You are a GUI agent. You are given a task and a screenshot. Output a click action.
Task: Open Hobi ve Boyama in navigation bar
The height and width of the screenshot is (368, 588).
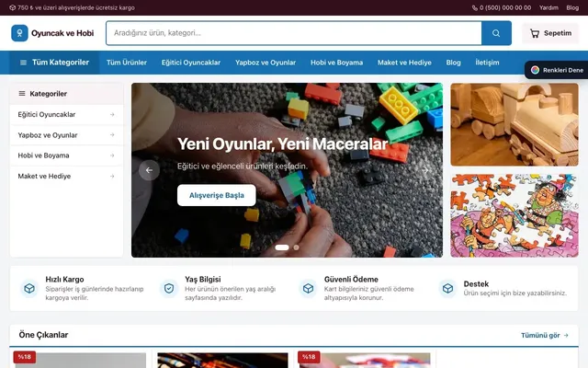337,63
